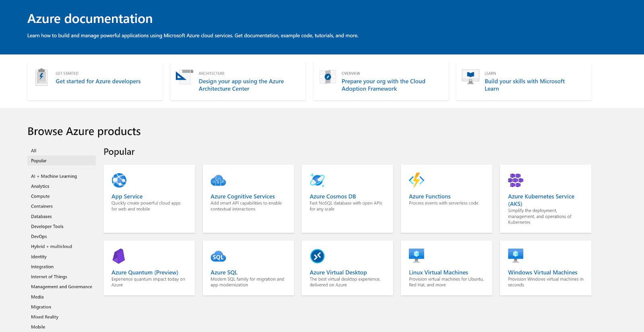
Task: Open the Linux Virtual Machines link
Action: tap(439, 273)
